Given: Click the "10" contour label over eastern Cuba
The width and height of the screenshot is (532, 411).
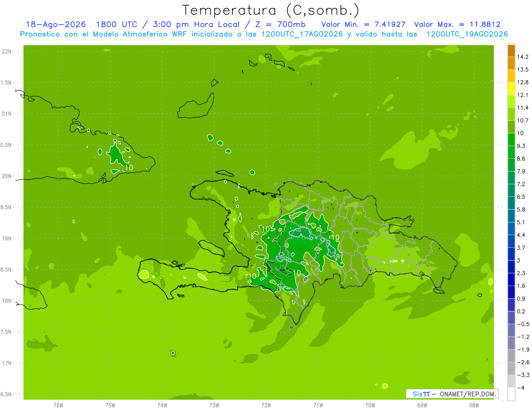Looking at the screenshot, I should (x=129, y=167).
